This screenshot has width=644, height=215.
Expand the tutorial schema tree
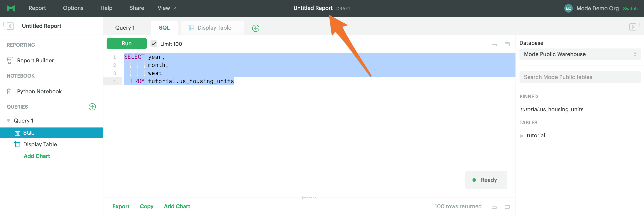pyautogui.click(x=522, y=136)
